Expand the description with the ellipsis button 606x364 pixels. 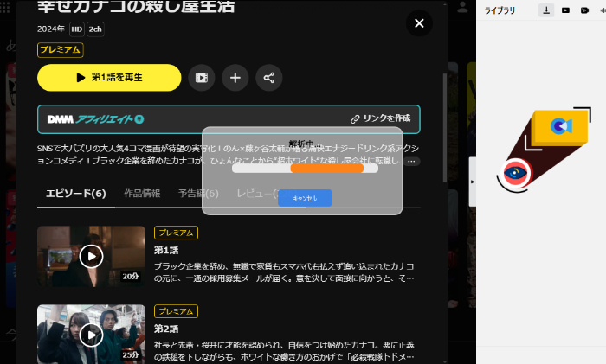click(411, 161)
